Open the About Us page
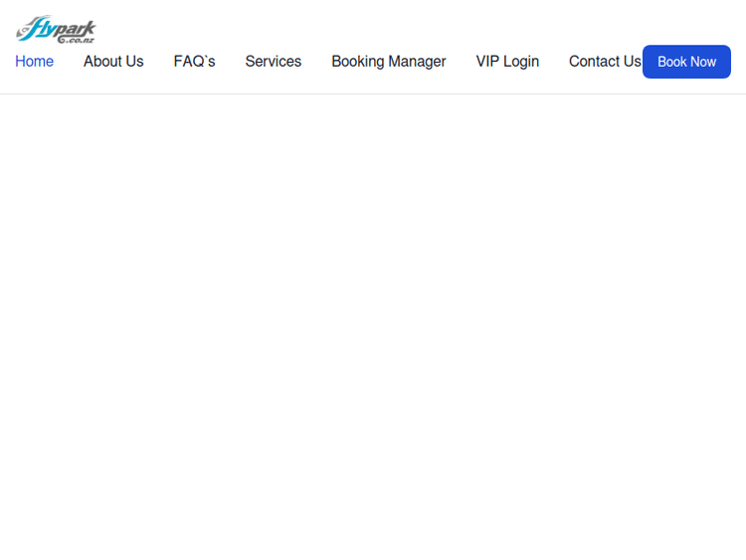746x560 pixels. (x=113, y=62)
